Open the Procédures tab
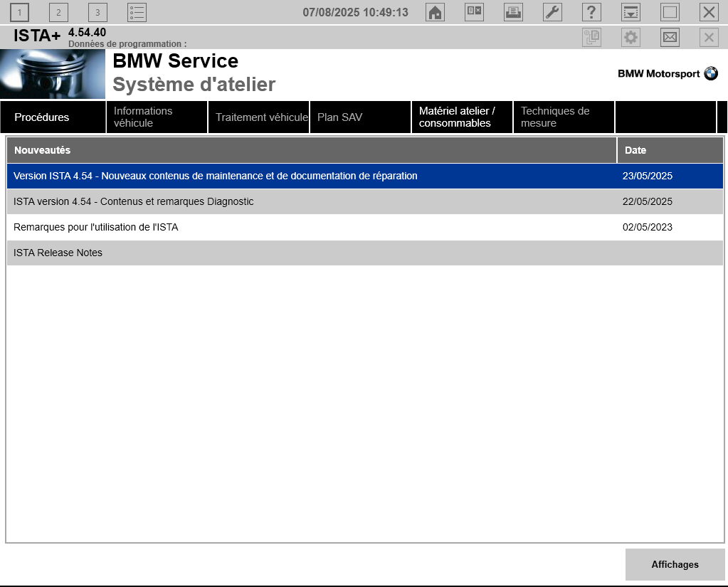 click(x=53, y=117)
